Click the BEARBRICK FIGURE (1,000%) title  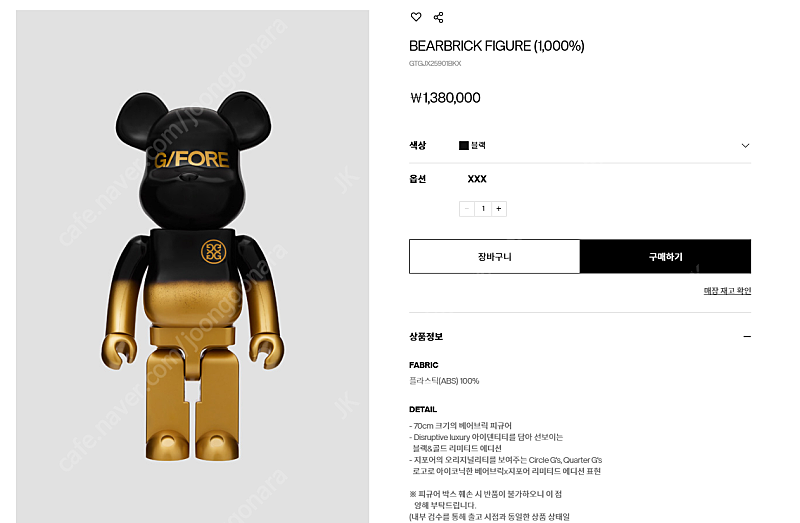pyautogui.click(x=496, y=46)
